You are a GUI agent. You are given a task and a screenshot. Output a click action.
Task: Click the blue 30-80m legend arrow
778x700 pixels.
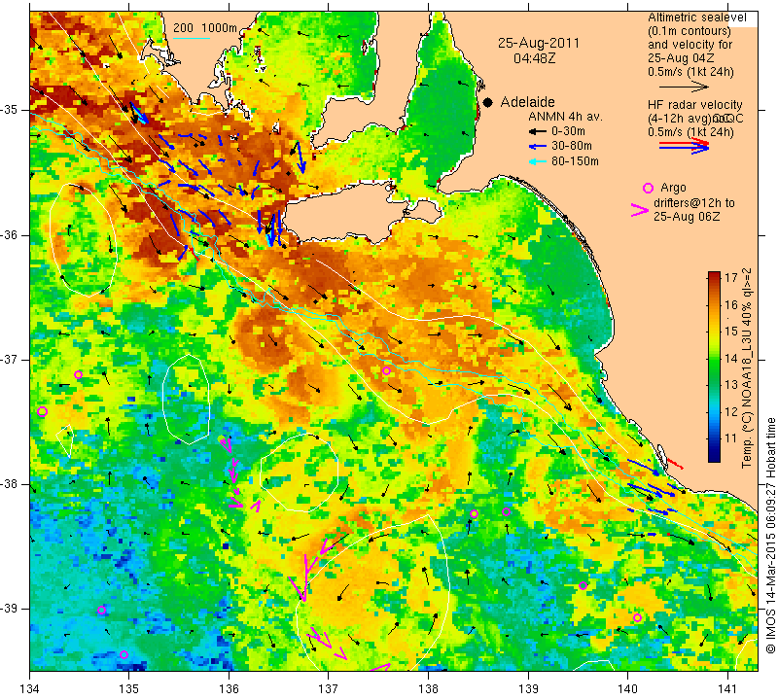537,147
